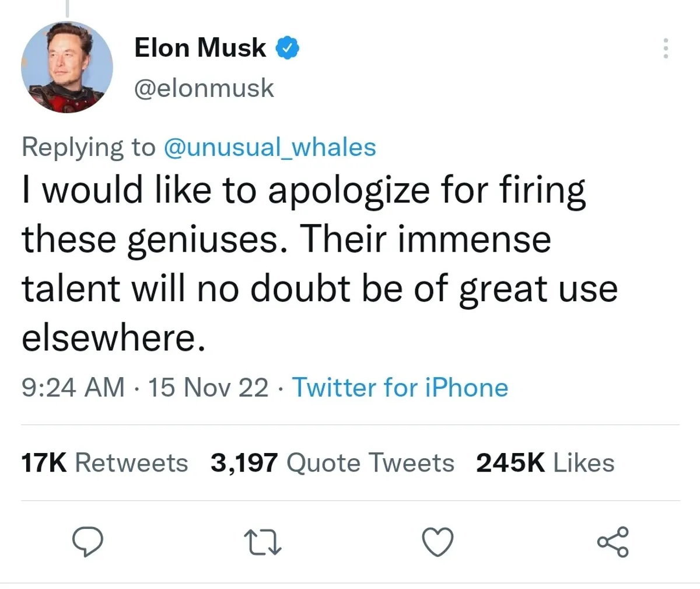The image size is (700, 589).
Task: Click the Twitter for iPhone source link
Action: (400, 388)
